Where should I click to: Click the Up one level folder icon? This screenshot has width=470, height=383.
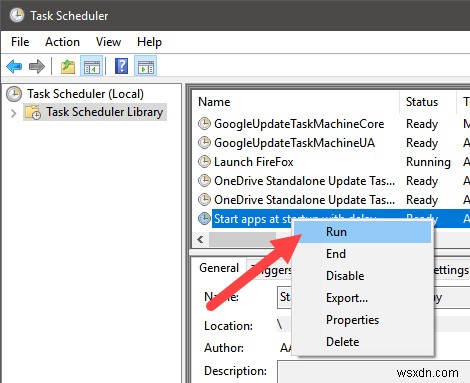click(x=68, y=66)
